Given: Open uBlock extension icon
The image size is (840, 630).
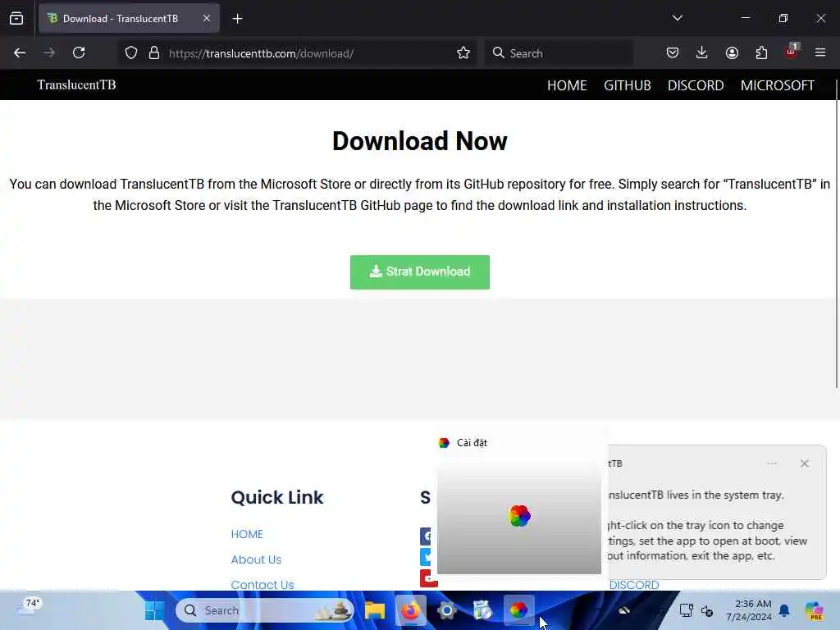Looking at the screenshot, I should (792, 52).
